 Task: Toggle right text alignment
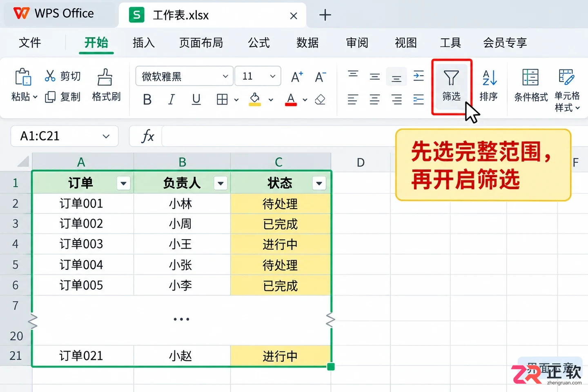point(396,99)
